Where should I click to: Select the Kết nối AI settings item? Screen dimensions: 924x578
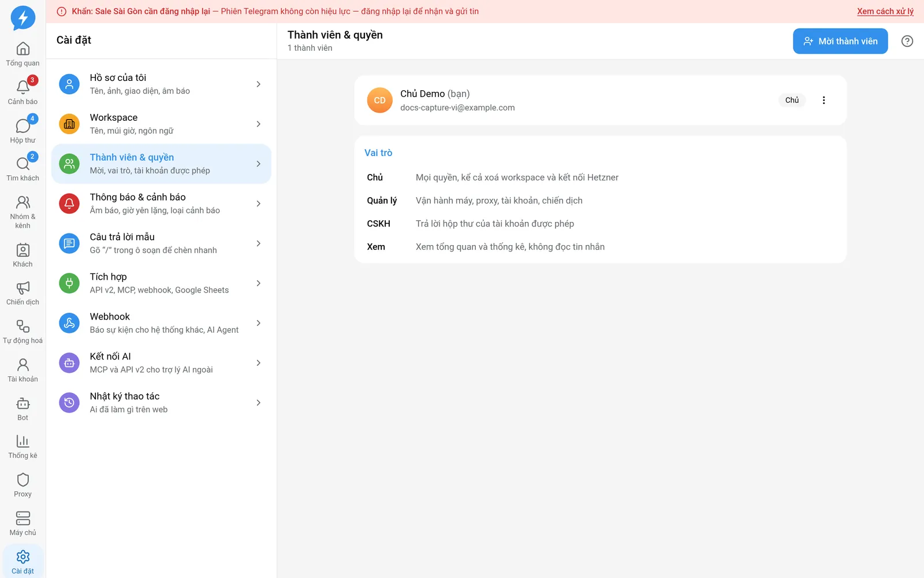(x=161, y=363)
